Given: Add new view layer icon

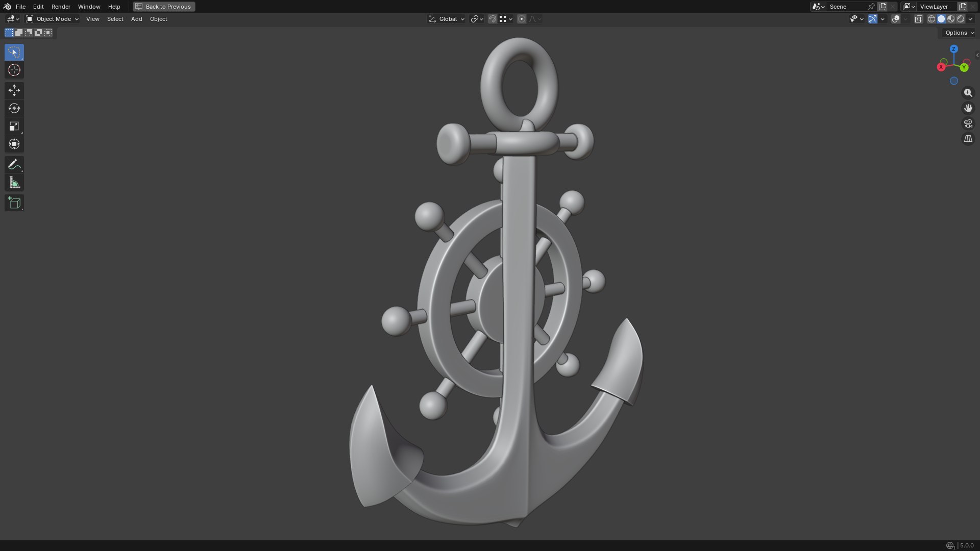Looking at the screenshot, I should tap(963, 7).
